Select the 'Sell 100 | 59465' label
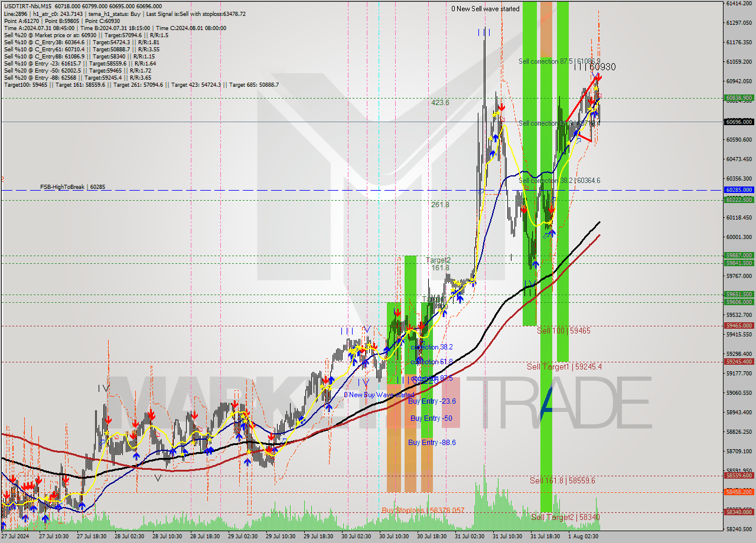Screen dimensions: 756x543 pyautogui.click(x=563, y=331)
